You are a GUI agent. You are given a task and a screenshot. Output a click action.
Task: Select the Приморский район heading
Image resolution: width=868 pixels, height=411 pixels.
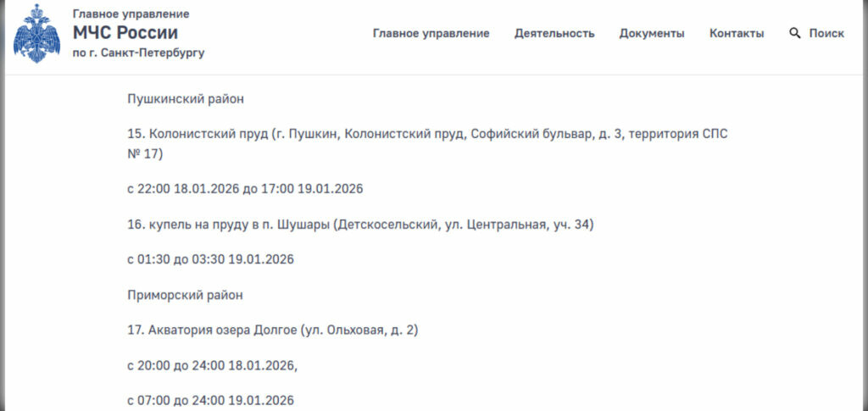185,295
